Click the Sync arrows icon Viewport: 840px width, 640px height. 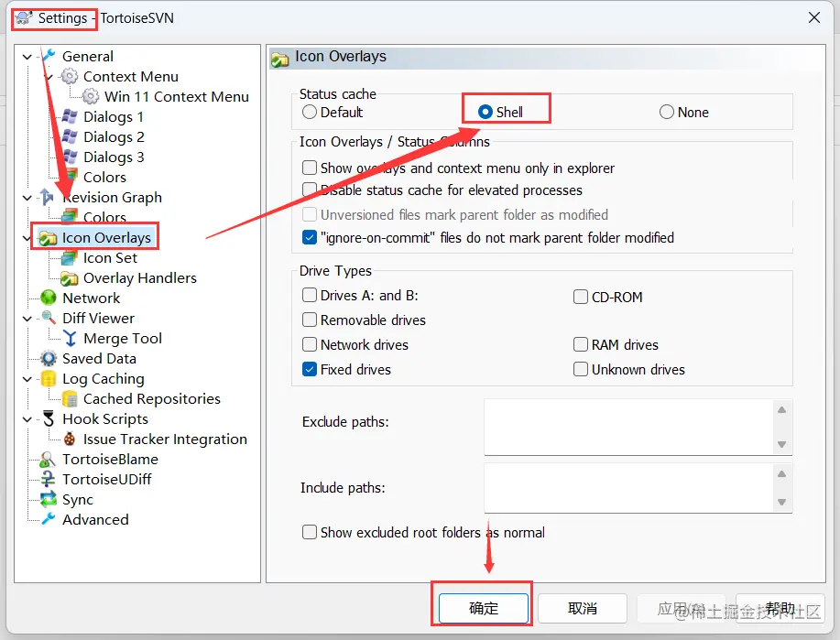pos(49,499)
